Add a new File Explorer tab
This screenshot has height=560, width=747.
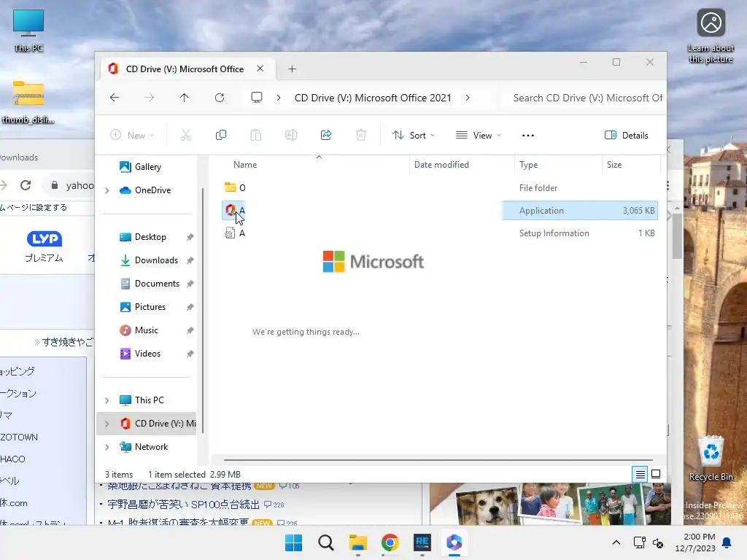tap(292, 69)
